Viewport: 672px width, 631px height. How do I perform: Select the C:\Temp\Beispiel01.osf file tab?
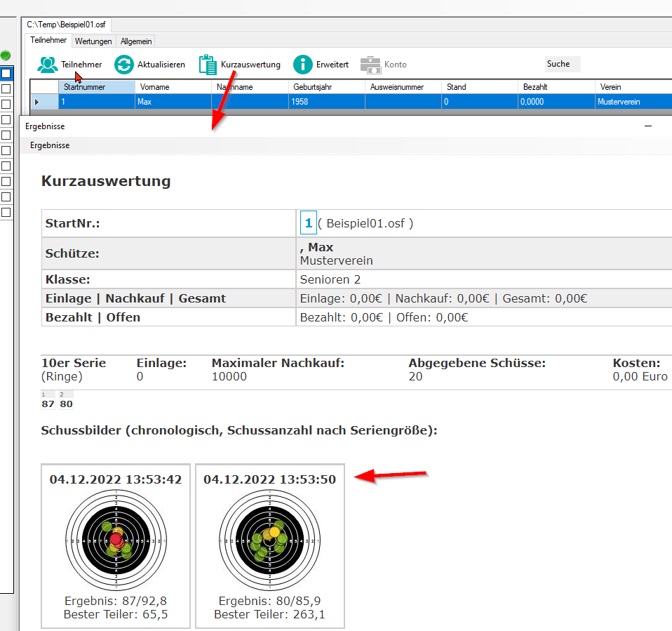coord(67,25)
